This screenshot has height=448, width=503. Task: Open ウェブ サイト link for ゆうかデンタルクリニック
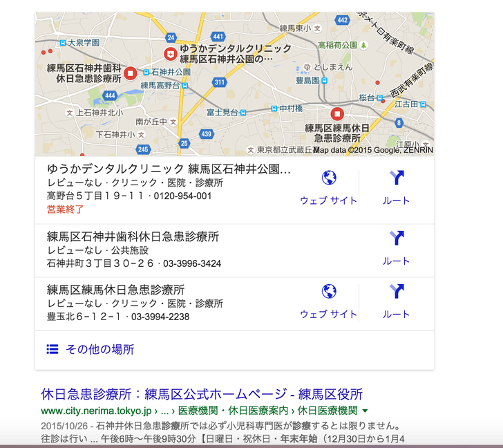[x=328, y=200]
